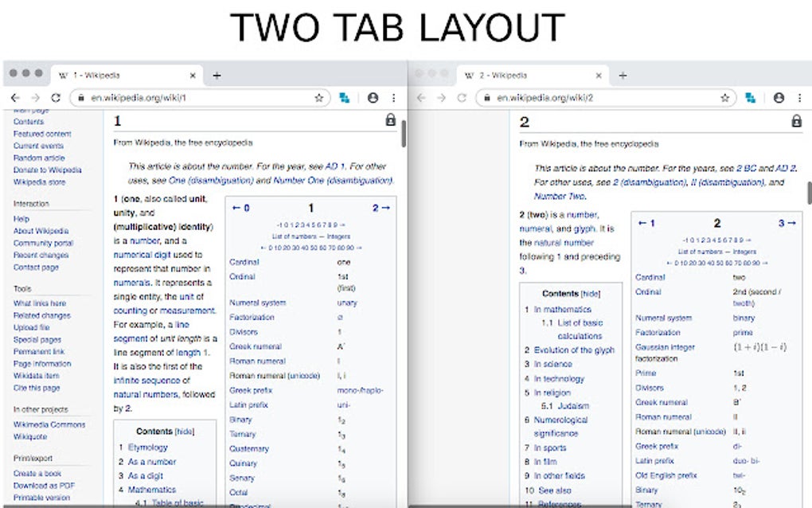
Task: Jump to 'Evolution of the glyph' section
Action: pos(574,350)
